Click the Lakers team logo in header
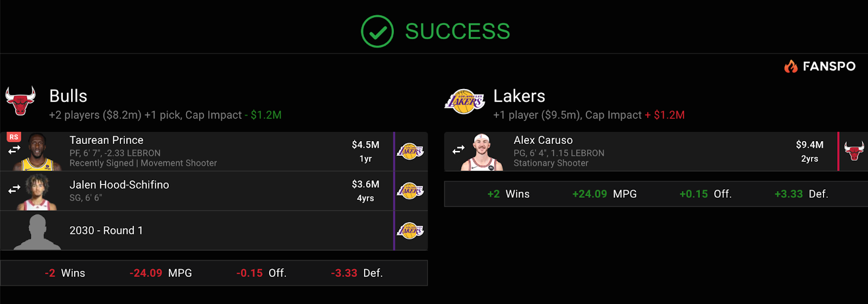 pyautogui.click(x=464, y=102)
